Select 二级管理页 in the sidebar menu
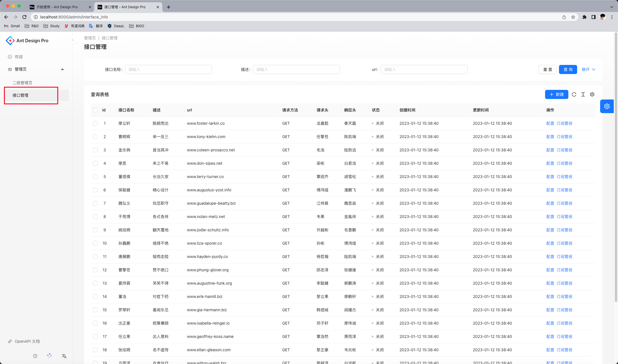 pos(22,83)
